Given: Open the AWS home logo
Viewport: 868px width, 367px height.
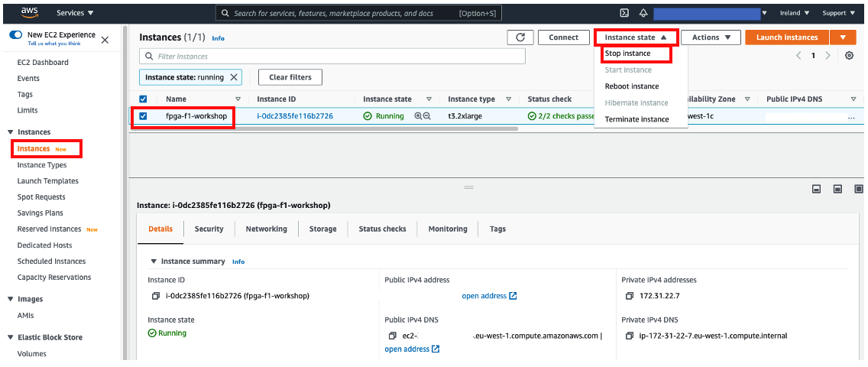Looking at the screenshot, I should (29, 12).
